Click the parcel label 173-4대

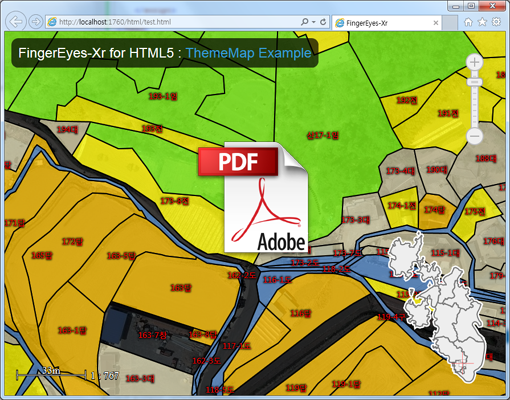tap(400, 171)
